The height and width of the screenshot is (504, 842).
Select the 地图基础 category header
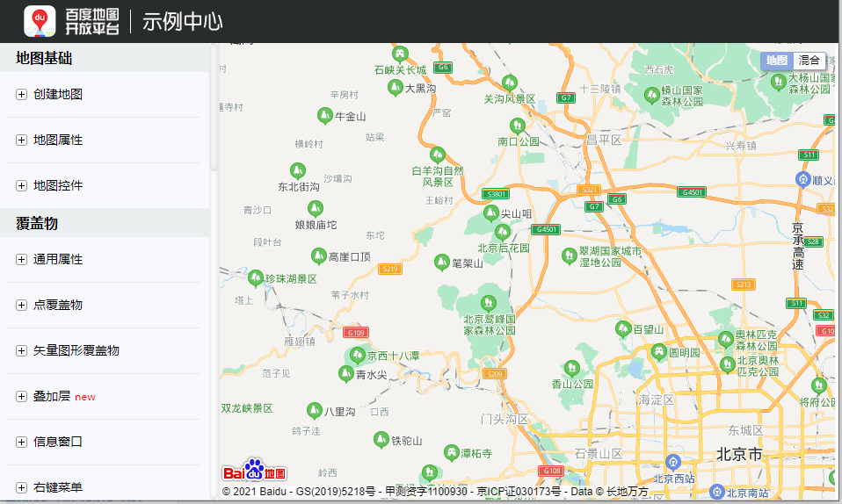point(105,58)
